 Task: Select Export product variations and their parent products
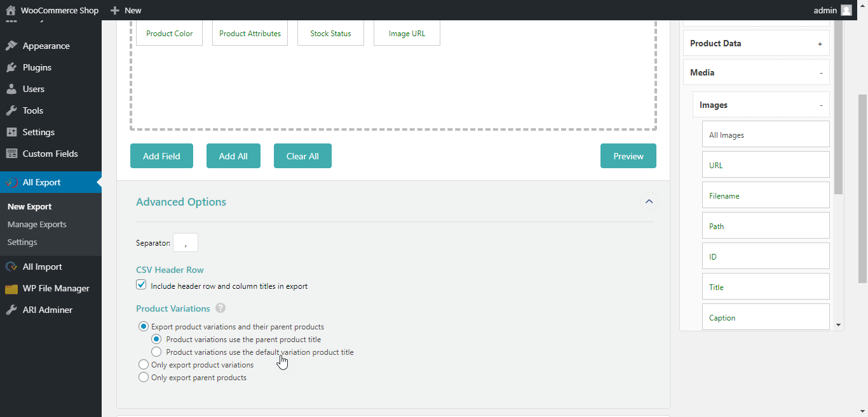(x=144, y=327)
